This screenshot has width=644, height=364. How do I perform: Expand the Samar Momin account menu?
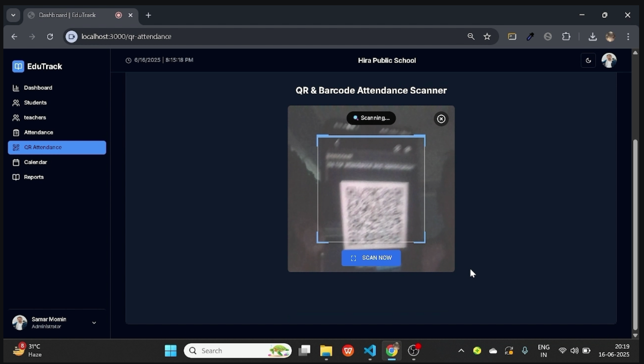coord(94,322)
